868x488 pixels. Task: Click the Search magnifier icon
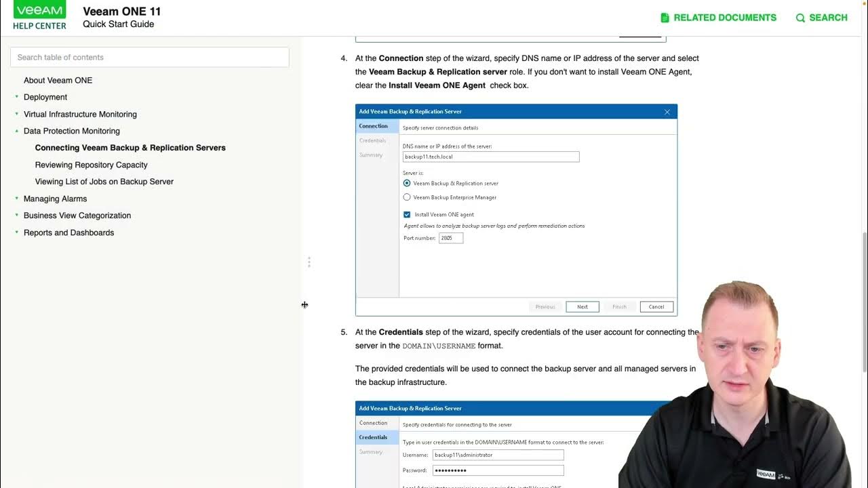[x=800, y=18]
